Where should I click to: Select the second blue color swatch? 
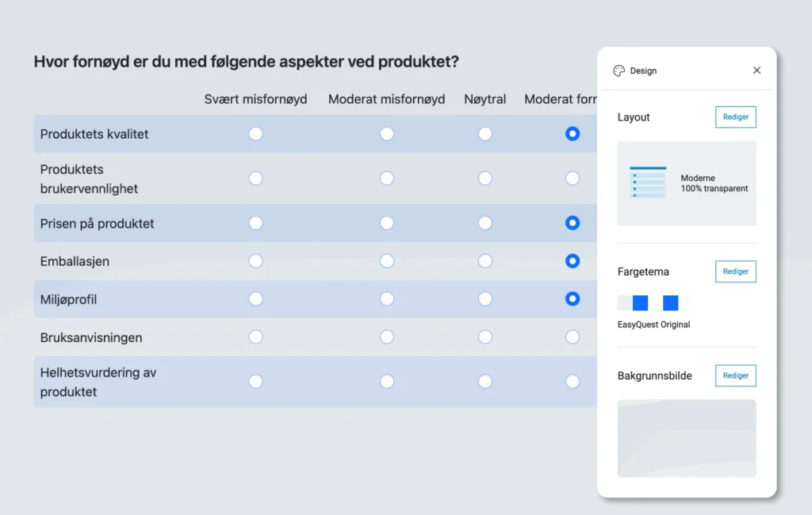click(671, 303)
